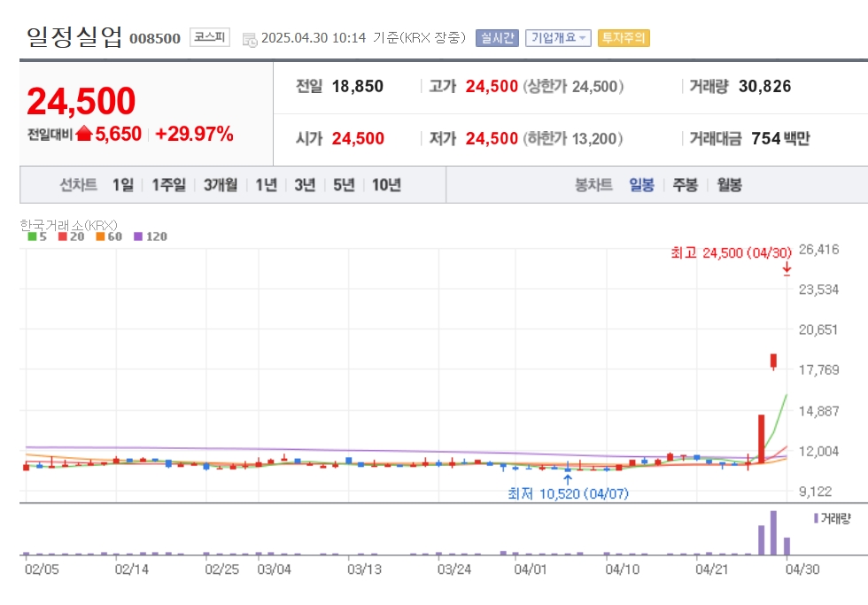Viewport: 868px width, 605px height.
Task: Click the purple 120-day moving average marker
Action: tap(138, 237)
